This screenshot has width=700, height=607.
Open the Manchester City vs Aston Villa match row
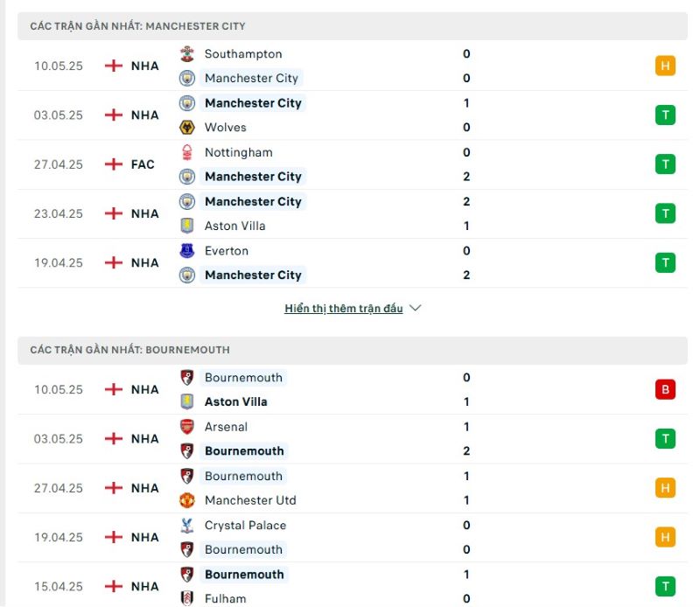pos(353,213)
